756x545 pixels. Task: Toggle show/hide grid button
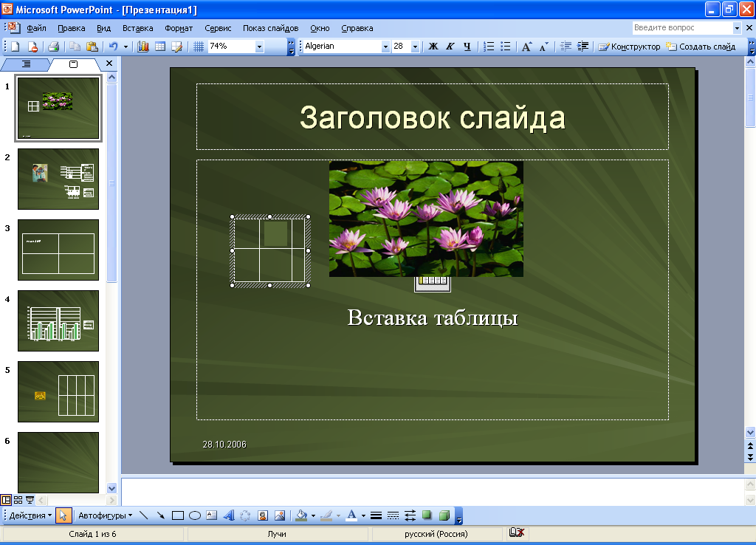pos(198,47)
